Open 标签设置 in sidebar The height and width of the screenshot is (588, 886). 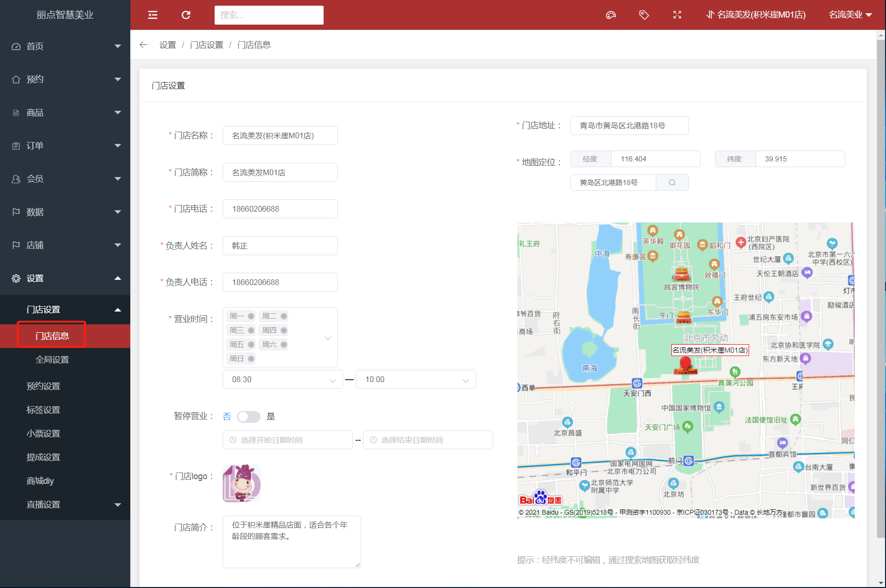[65, 410]
